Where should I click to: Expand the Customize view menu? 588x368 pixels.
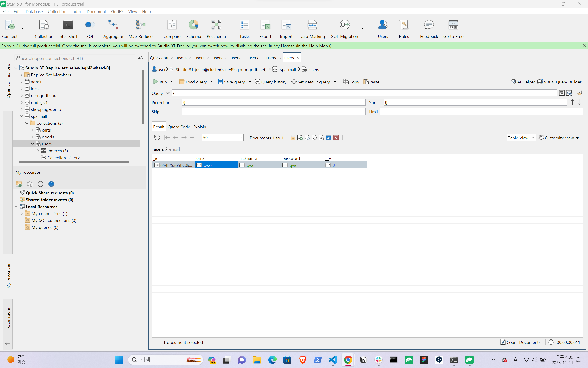point(559,138)
